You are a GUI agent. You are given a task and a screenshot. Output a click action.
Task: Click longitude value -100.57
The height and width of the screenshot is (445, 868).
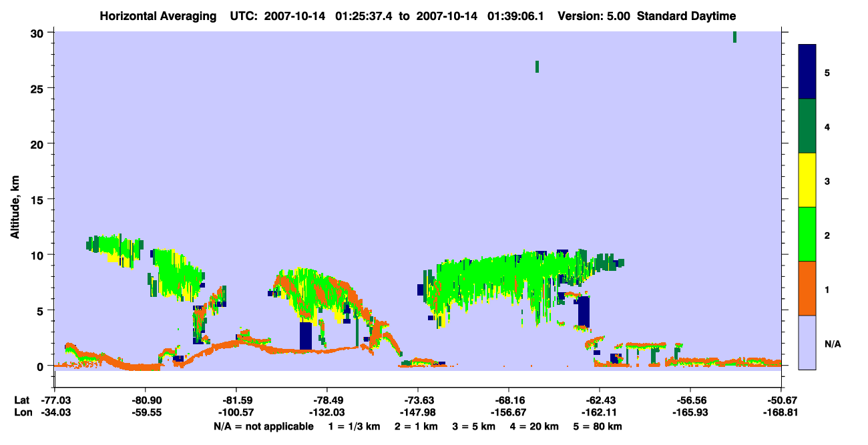236,412
